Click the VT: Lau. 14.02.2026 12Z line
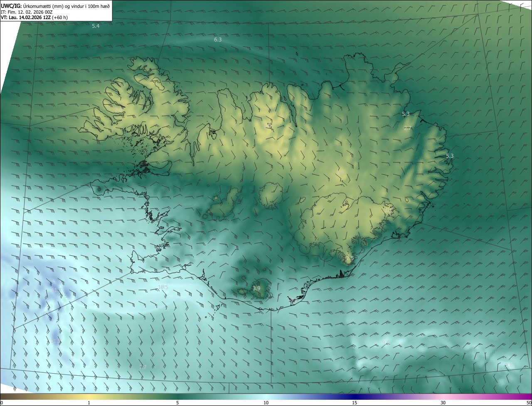 coord(34,17)
